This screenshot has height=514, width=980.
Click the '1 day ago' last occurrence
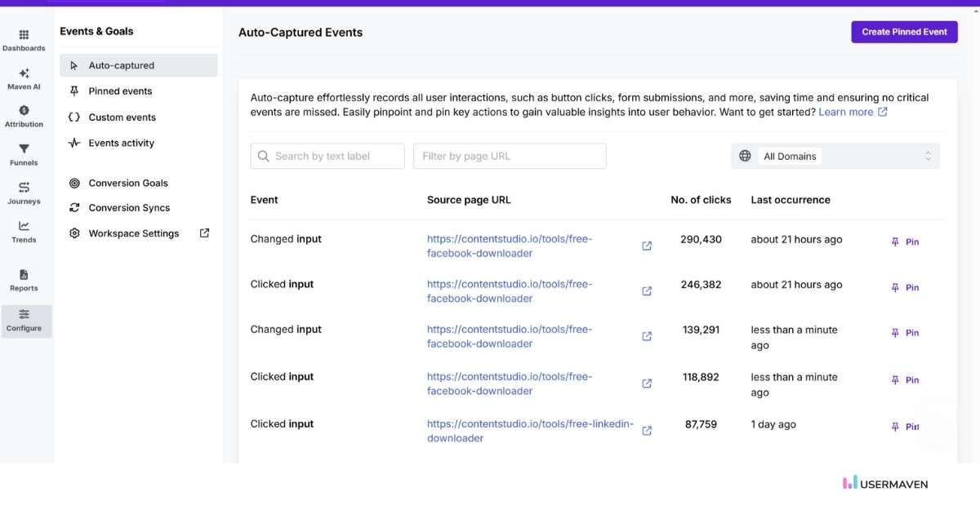(x=773, y=425)
